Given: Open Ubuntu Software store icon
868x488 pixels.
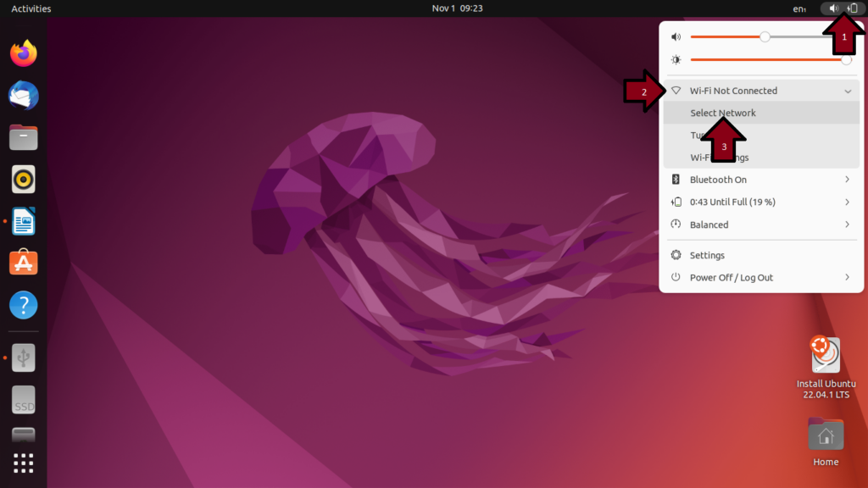Looking at the screenshot, I should pos(23,263).
